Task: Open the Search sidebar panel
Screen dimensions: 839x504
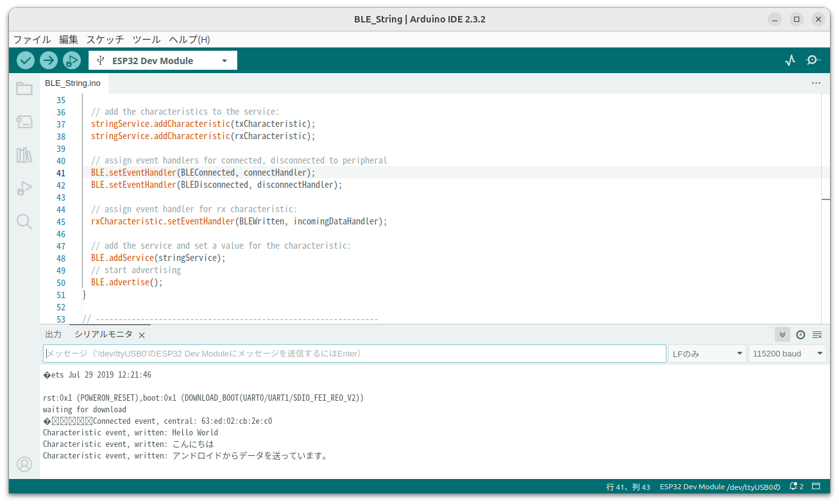Action: (x=24, y=222)
